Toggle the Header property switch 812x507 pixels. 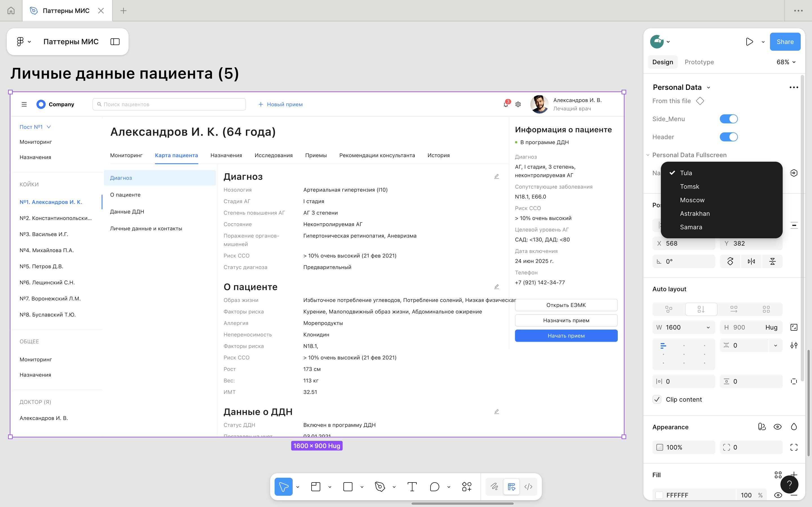pyautogui.click(x=729, y=137)
